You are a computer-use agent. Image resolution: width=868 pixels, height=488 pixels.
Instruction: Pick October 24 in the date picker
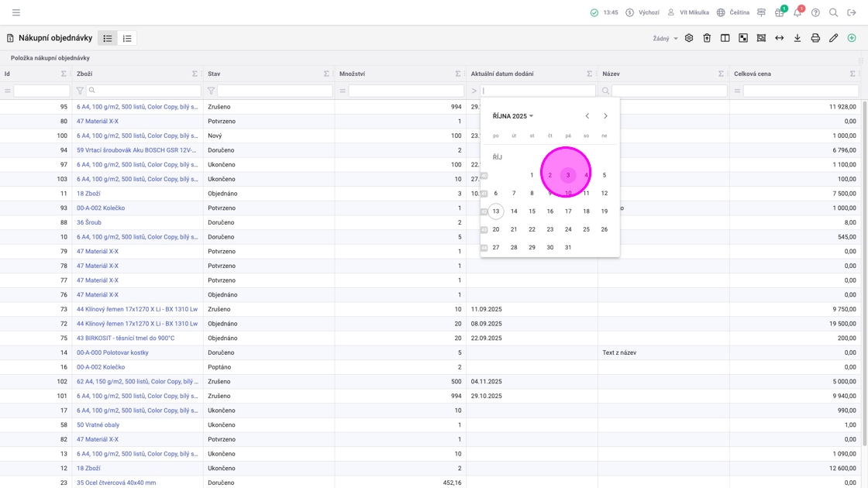[x=568, y=229]
